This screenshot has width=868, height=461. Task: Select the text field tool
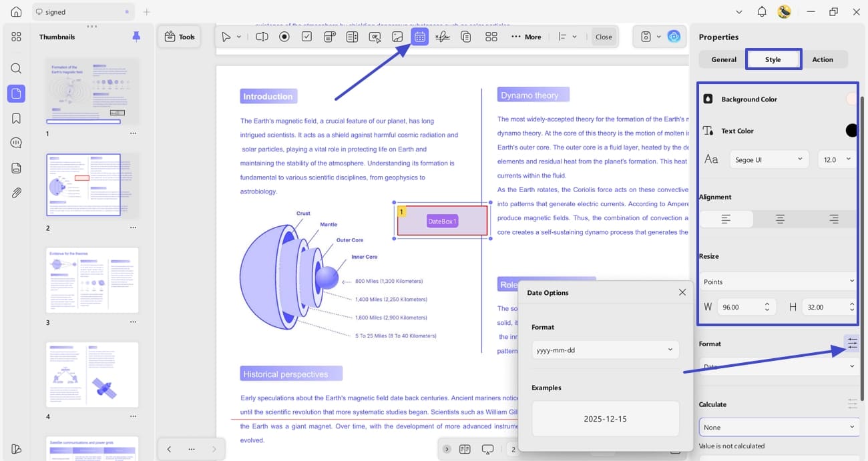click(x=262, y=37)
